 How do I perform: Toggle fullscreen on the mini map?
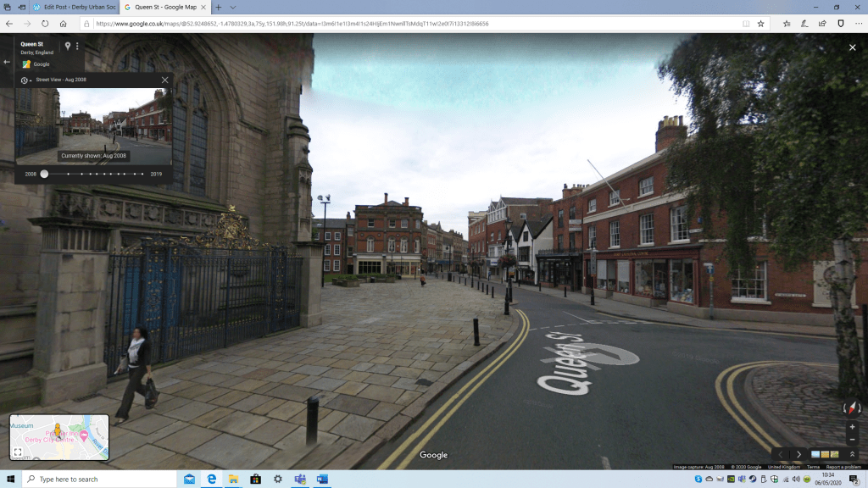18,452
